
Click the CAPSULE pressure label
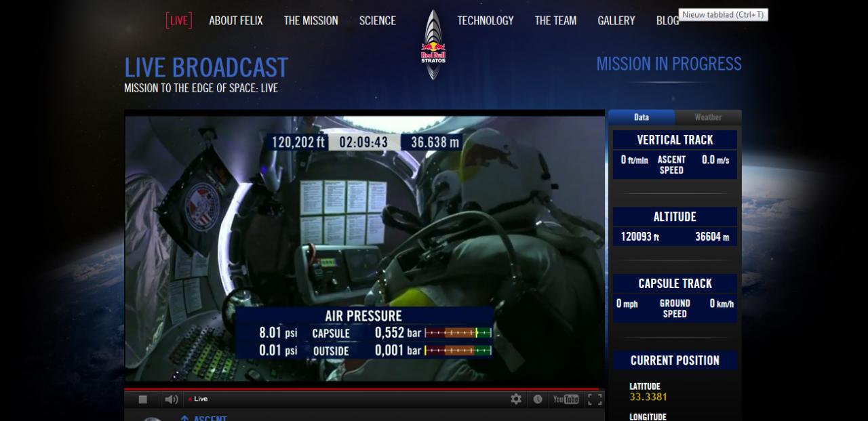(331, 334)
